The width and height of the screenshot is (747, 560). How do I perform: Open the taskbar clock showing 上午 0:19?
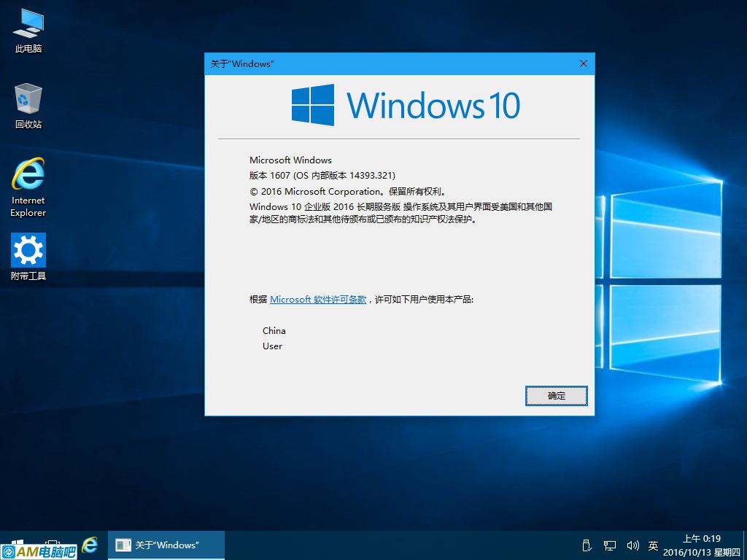pos(702,545)
